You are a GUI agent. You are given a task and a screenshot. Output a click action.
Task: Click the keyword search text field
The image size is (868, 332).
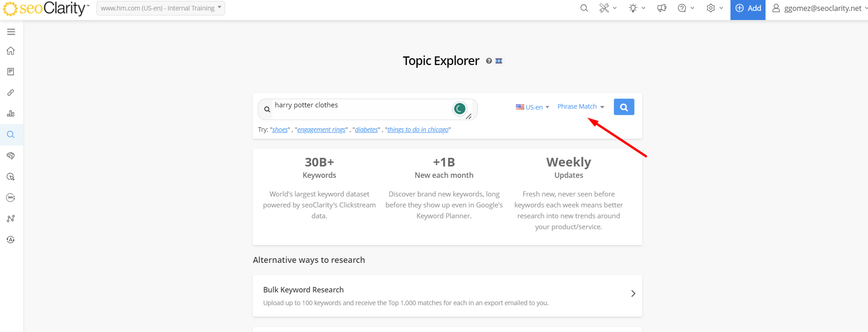pos(360,108)
